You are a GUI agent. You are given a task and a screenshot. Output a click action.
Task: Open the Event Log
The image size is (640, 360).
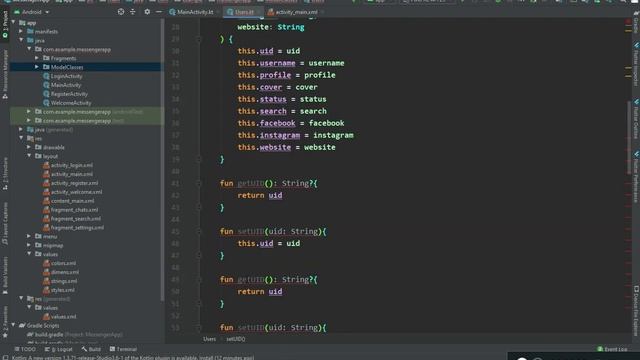click(612, 349)
